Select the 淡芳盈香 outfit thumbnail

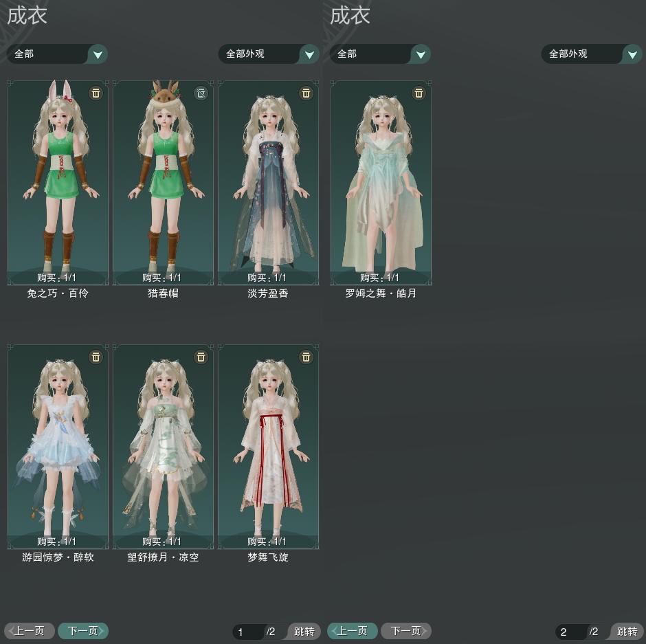[x=268, y=183]
